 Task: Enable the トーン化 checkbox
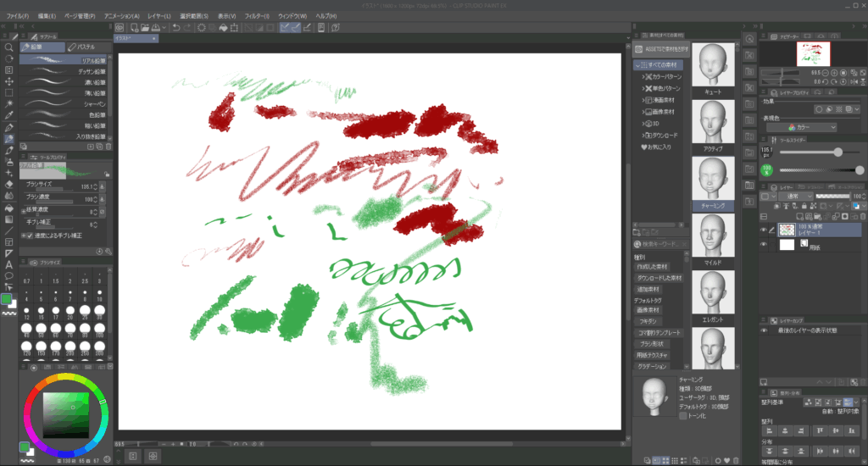(x=684, y=416)
